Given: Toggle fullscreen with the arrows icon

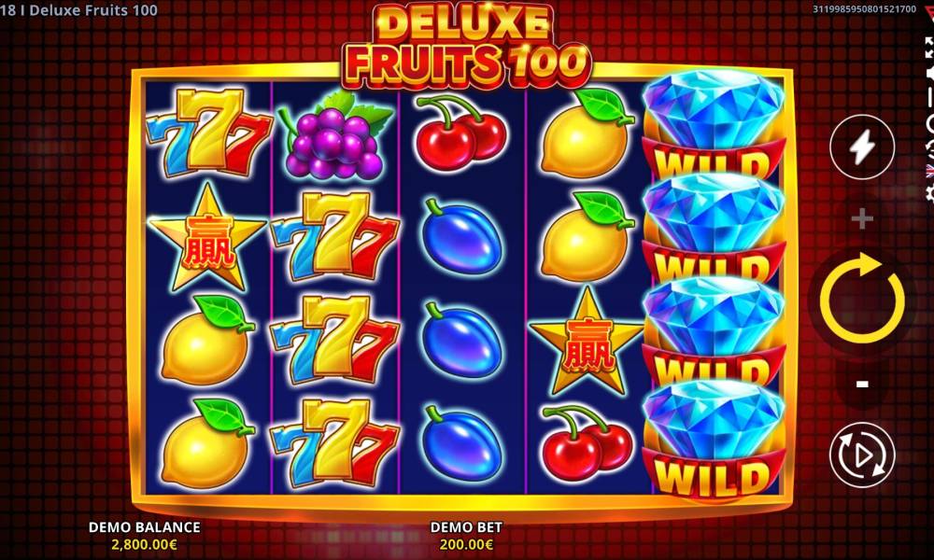Looking at the screenshot, I should pyautogui.click(x=929, y=48).
